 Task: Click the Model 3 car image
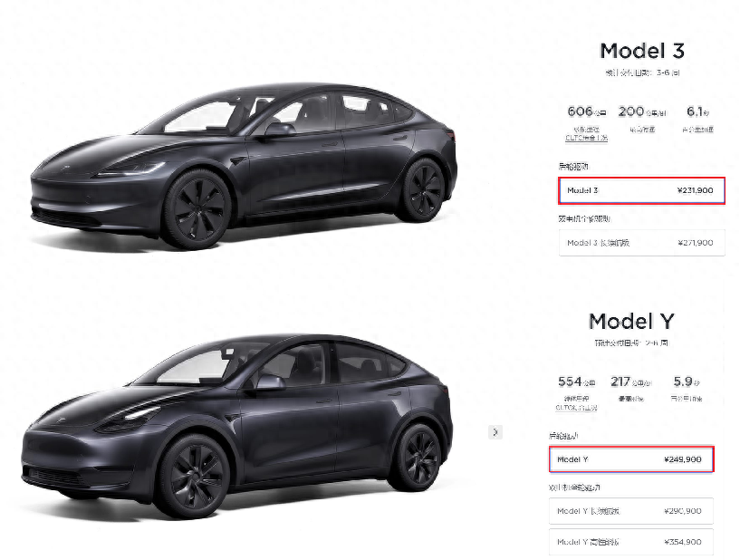pos(244,166)
